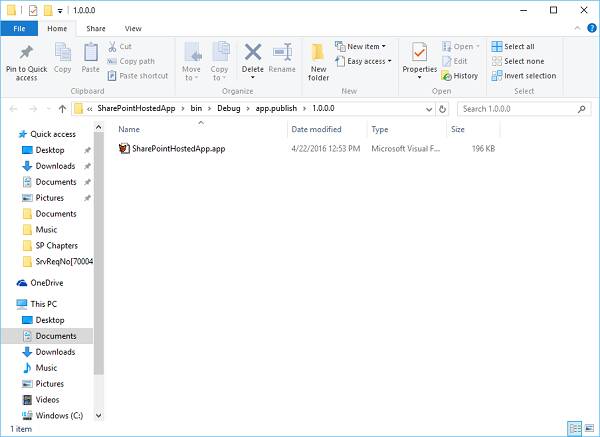Click the Properties checkmark icon
600x437 pixels.
[x=419, y=53]
